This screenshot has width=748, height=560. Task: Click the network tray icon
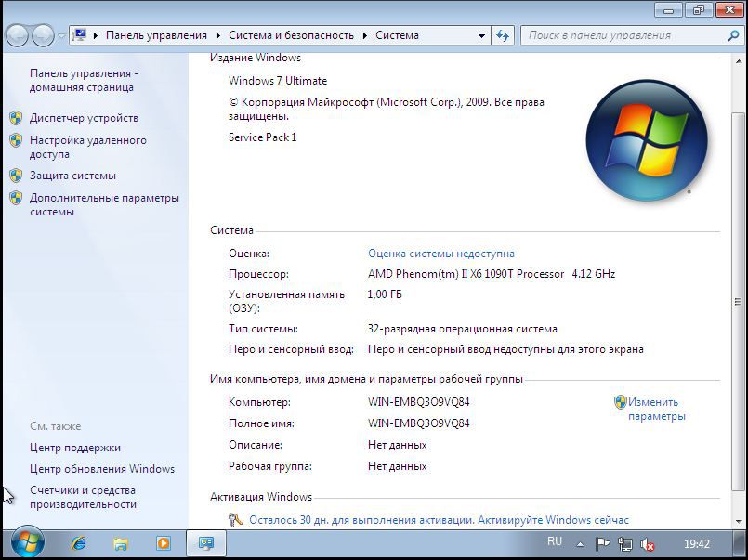click(x=625, y=544)
